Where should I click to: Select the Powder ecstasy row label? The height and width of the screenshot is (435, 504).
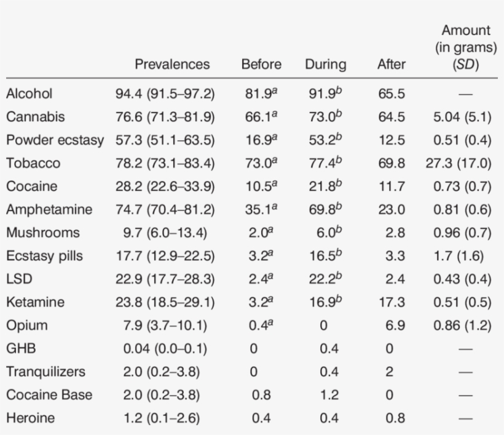pos(55,140)
